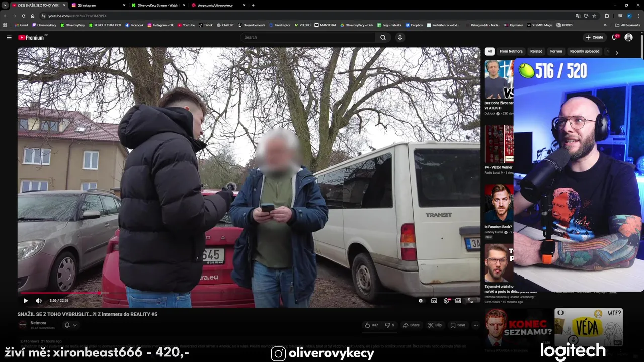Click the Create button
Screen dimensions: 644x362
coord(594,37)
